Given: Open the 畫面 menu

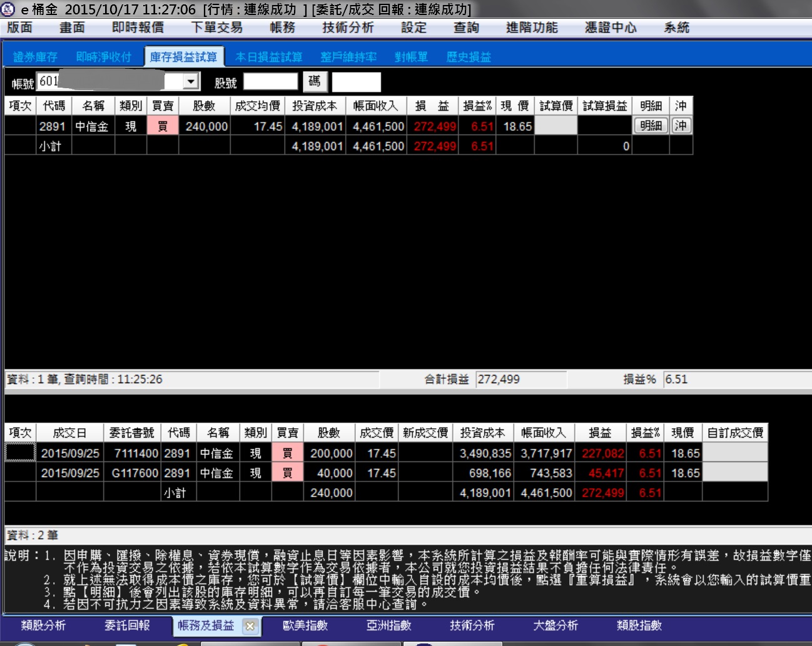Looking at the screenshot, I should [72, 28].
